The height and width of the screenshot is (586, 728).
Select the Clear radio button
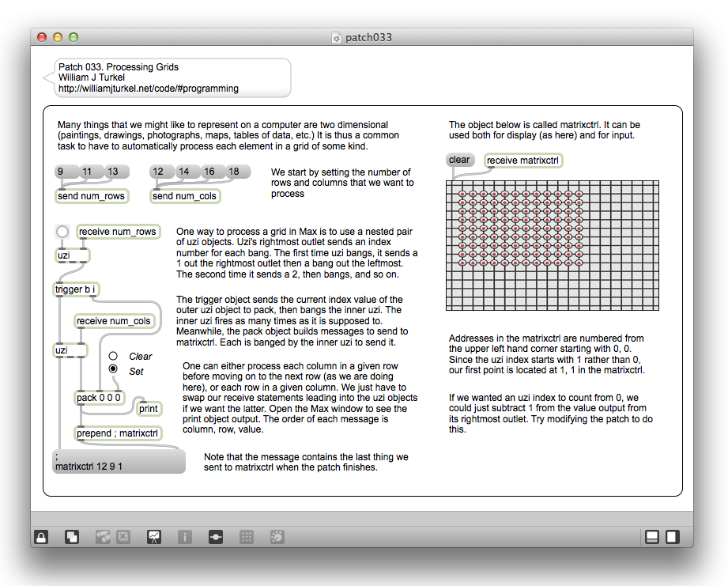coord(113,357)
